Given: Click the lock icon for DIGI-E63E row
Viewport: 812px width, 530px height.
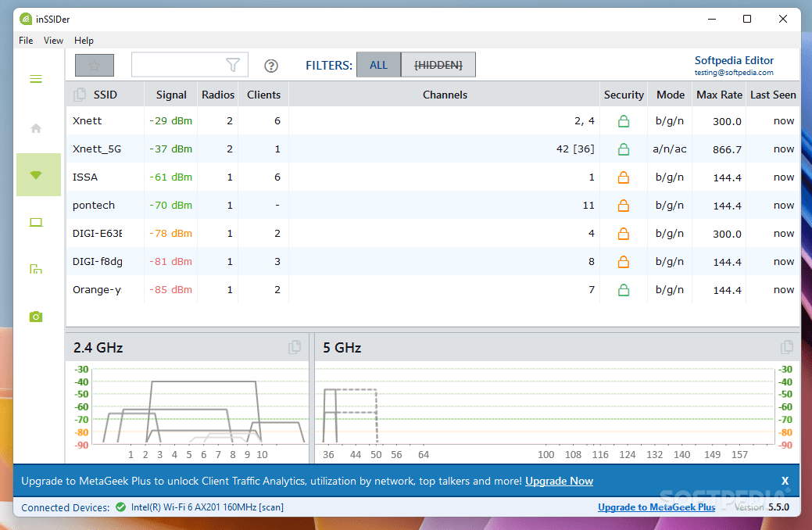Looking at the screenshot, I should (x=624, y=234).
